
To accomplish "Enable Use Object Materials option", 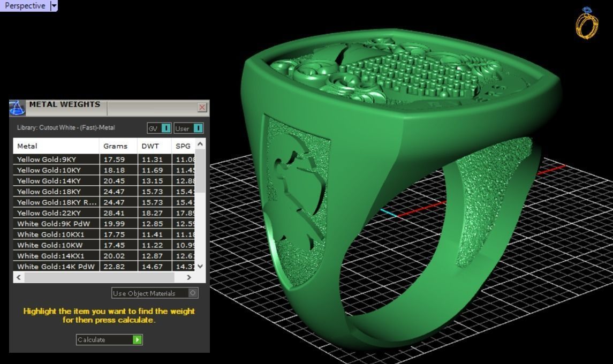I will [155, 293].
